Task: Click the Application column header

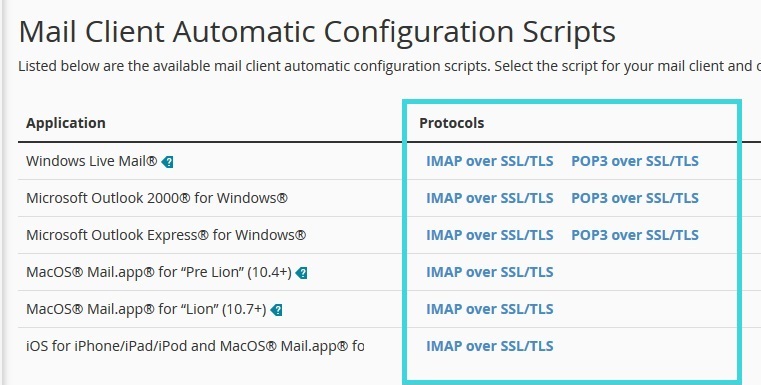Action: pyautogui.click(x=66, y=123)
